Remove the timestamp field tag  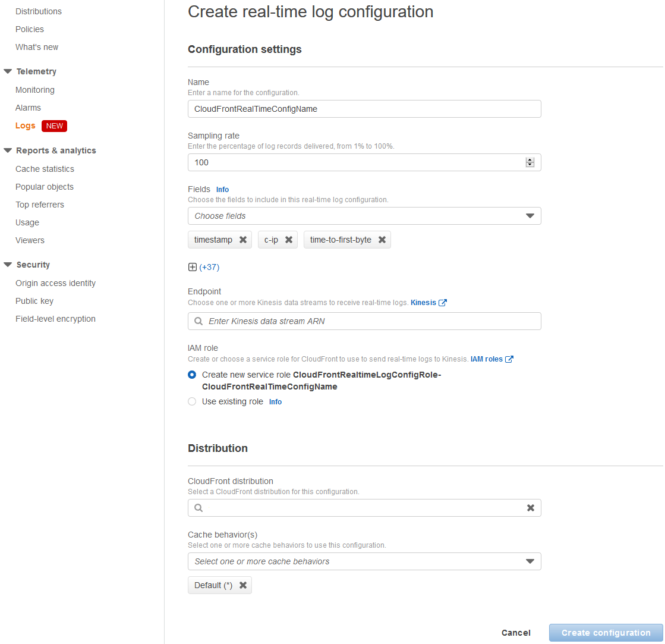[243, 240]
